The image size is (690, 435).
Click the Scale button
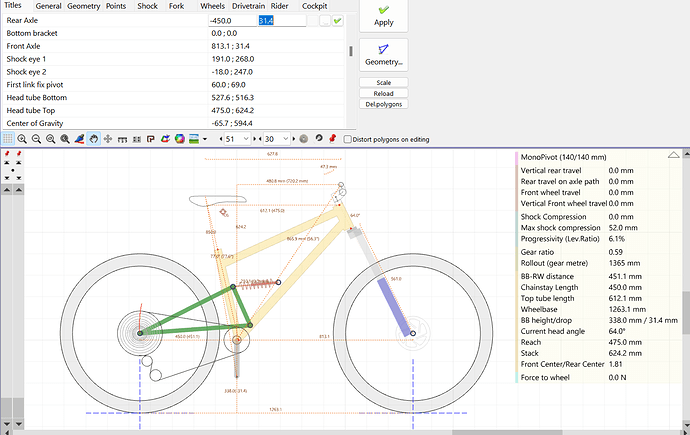[x=384, y=83]
